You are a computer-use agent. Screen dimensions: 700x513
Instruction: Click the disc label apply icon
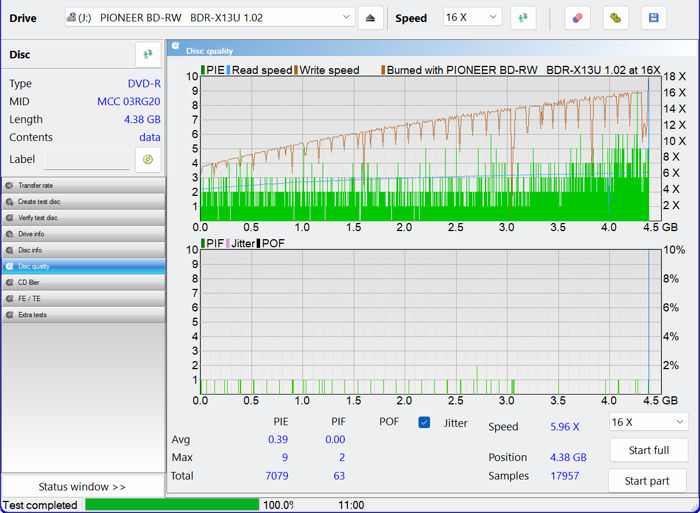click(148, 160)
